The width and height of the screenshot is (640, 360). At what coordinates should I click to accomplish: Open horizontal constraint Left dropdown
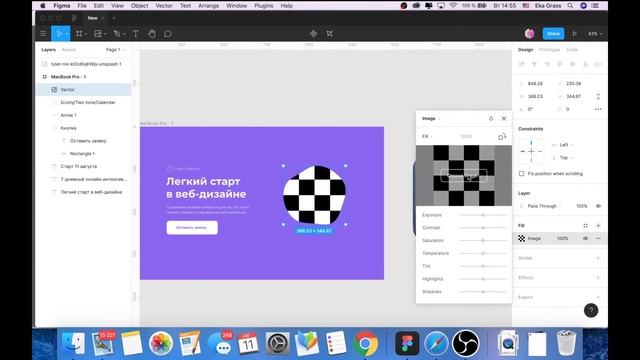click(566, 145)
